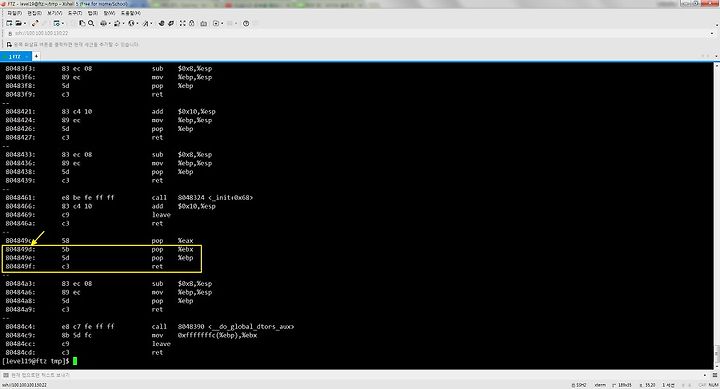Click the Disconnect toolbar icon
Screen dimensions: 720x389
coord(35,23)
